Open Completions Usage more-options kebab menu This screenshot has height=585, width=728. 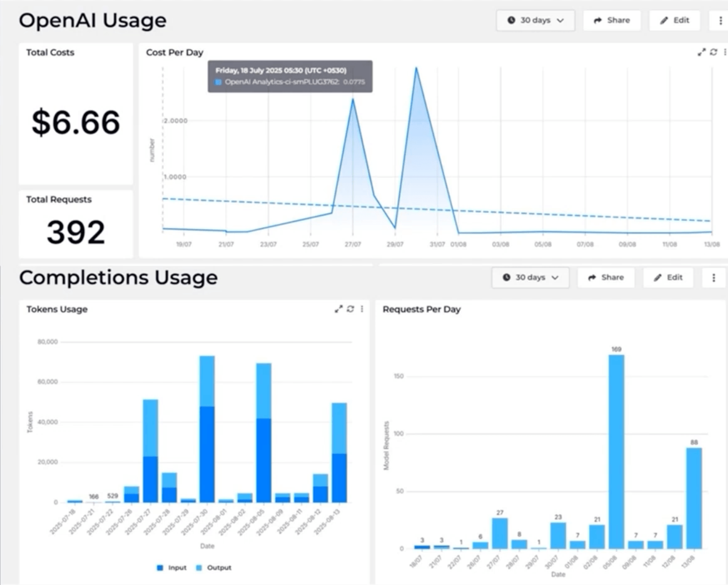[713, 278]
